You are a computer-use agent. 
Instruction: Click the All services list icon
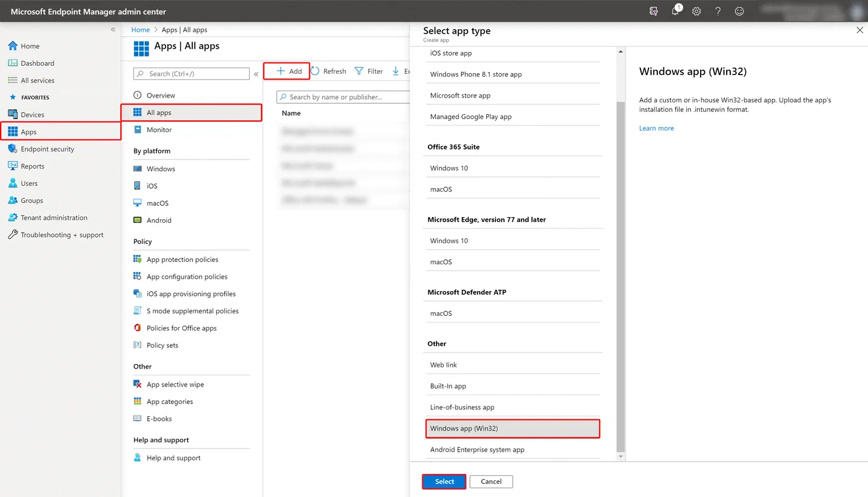pos(12,80)
